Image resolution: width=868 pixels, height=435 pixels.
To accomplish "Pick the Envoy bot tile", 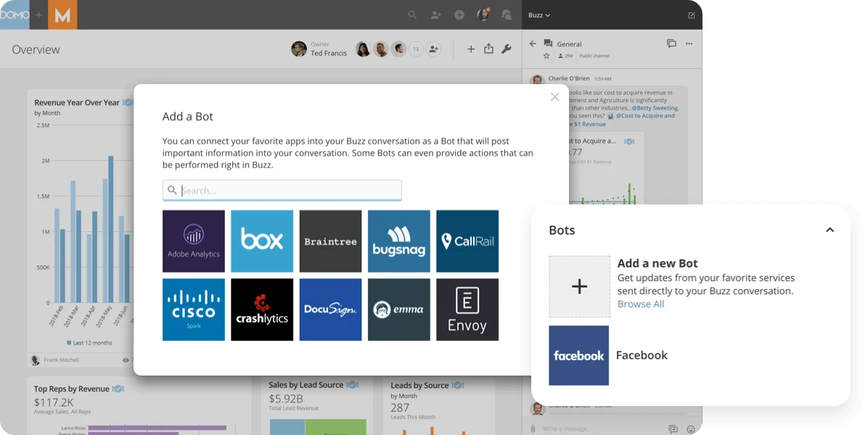I will 467,310.
